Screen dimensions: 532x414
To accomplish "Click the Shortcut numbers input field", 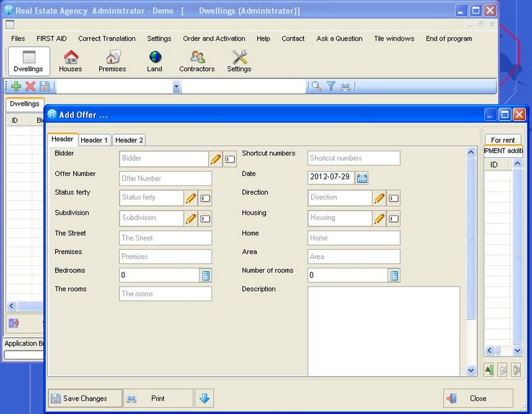I will (354, 158).
